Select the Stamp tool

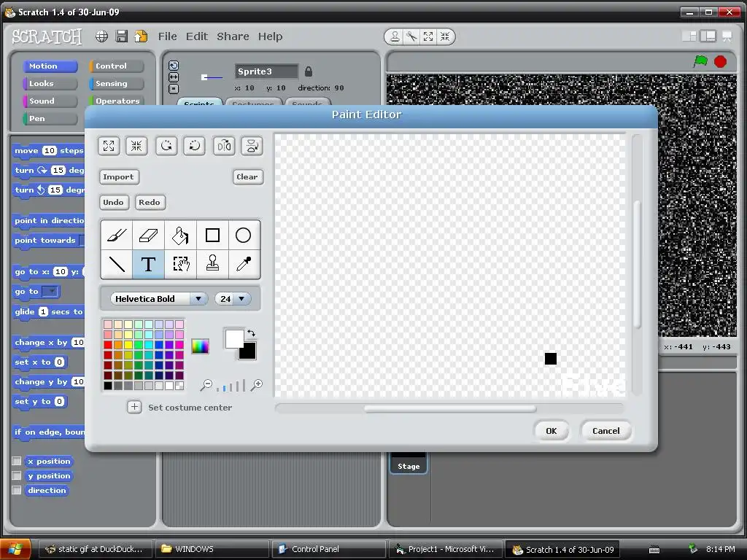point(212,264)
